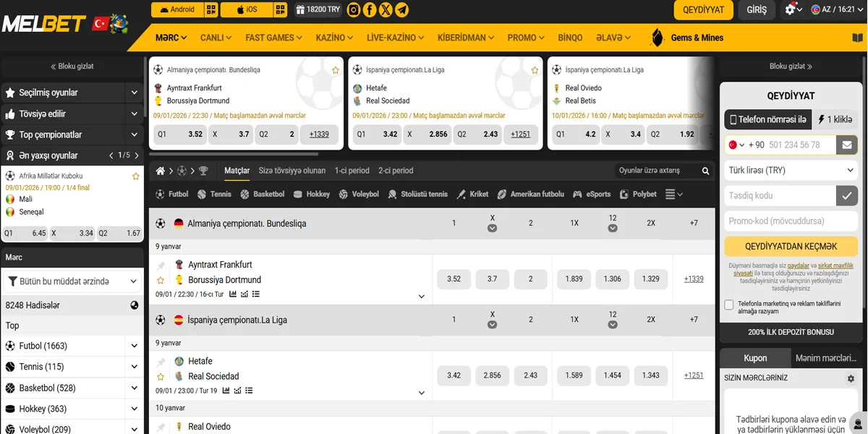
Task: Pin the Ayntraxt Frankfurt match row
Action: tap(161, 265)
